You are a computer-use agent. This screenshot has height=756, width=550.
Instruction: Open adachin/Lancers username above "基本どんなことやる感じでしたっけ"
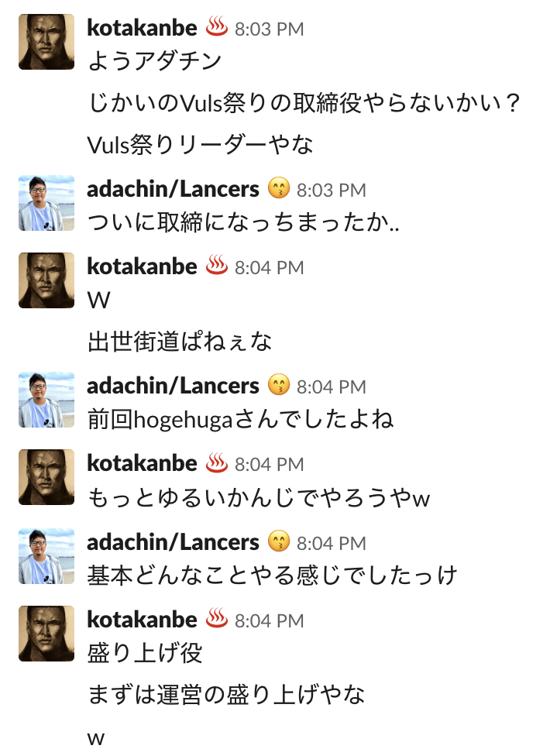173,542
